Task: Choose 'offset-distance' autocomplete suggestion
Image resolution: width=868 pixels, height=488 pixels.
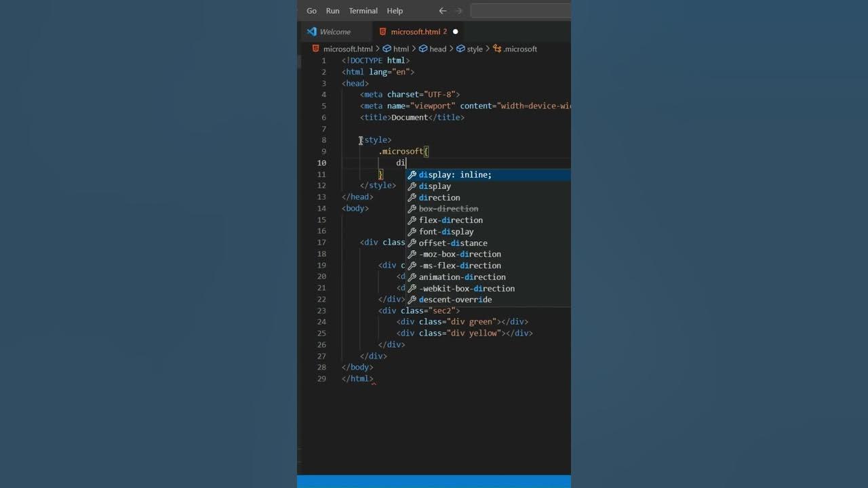Action: pos(488,243)
